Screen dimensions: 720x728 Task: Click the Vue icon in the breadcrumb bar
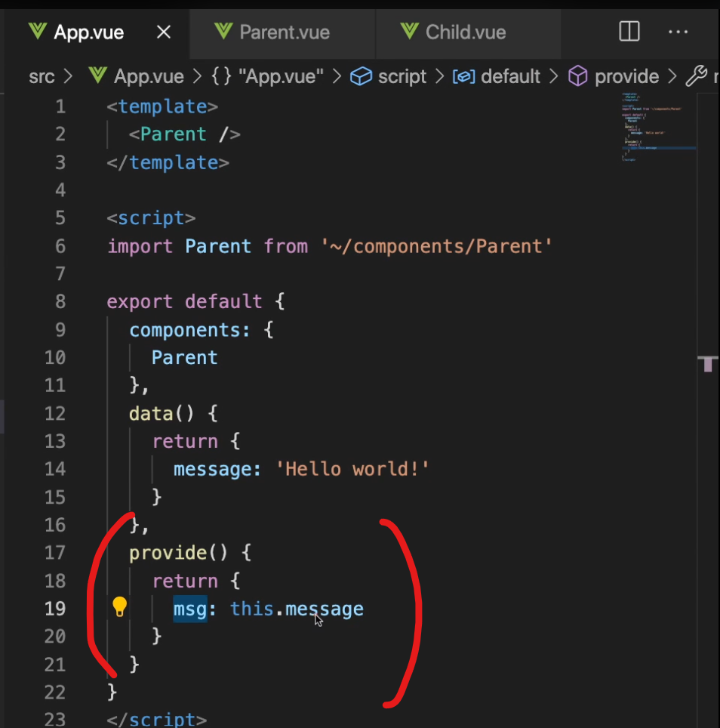click(98, 76)
